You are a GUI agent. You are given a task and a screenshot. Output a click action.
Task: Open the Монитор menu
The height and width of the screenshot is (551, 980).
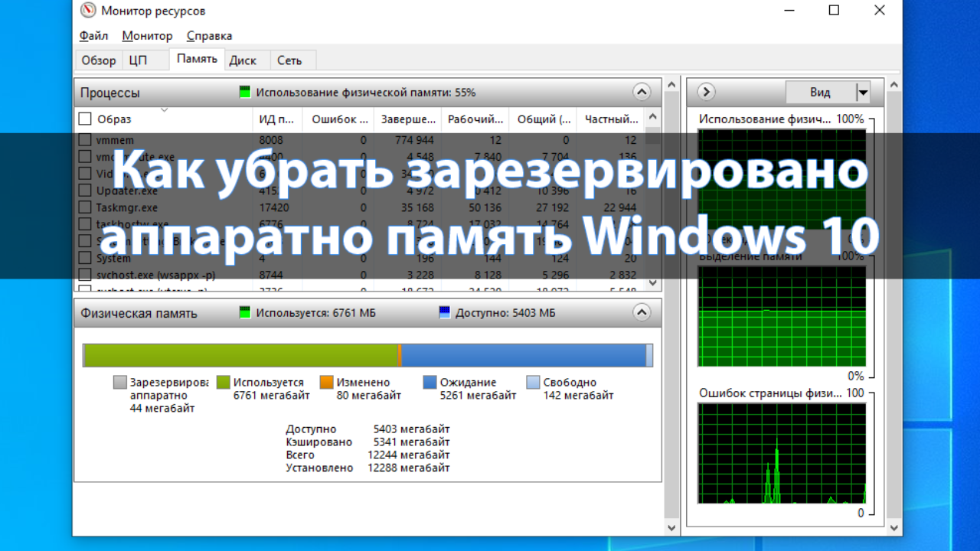click(147, 36)
